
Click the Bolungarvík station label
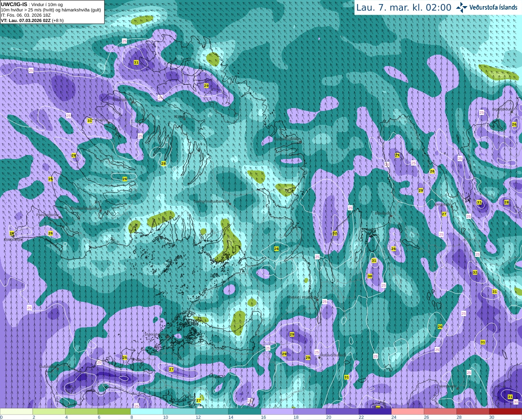[x=122, y=99]
